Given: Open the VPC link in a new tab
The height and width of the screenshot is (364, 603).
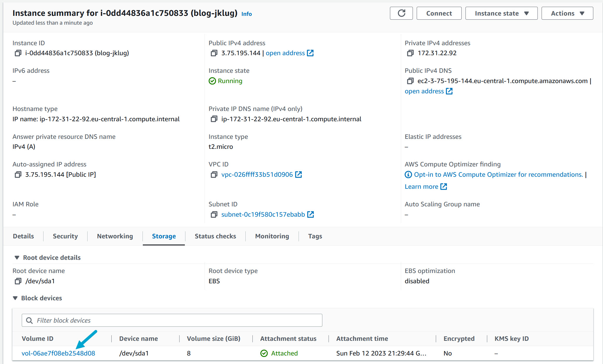Looking at the screenshot, I should click(x=257, y=174).
